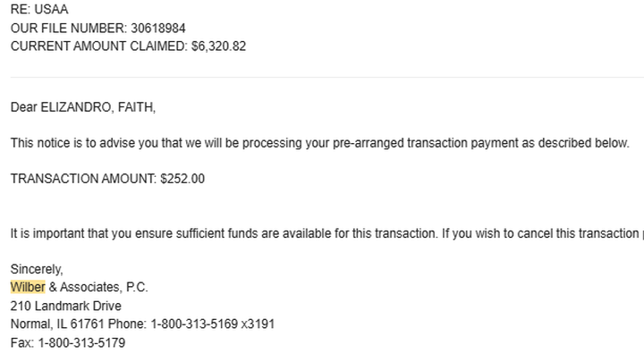The image size is (644, 362).
Task: Click the phone extension x3191
Action: tap(258, 324)
